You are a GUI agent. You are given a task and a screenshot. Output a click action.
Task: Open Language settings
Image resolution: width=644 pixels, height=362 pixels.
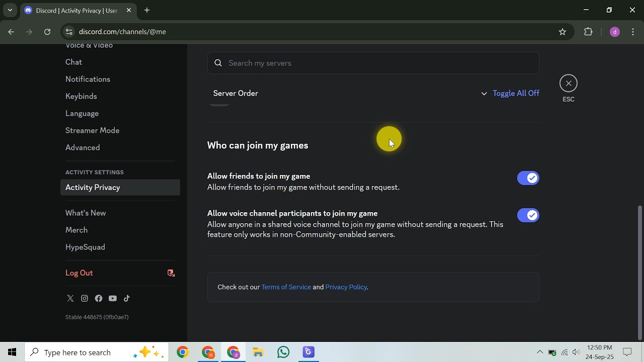82,114
